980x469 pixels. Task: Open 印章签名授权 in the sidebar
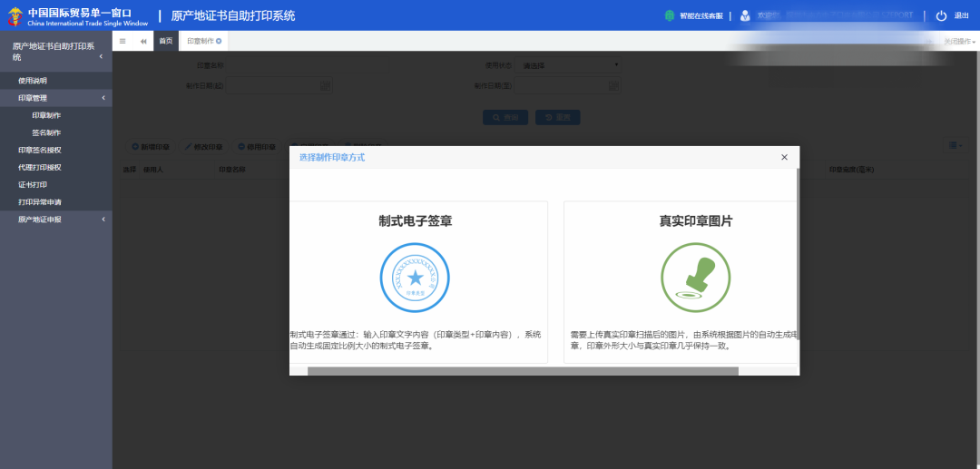pos(40,150)
